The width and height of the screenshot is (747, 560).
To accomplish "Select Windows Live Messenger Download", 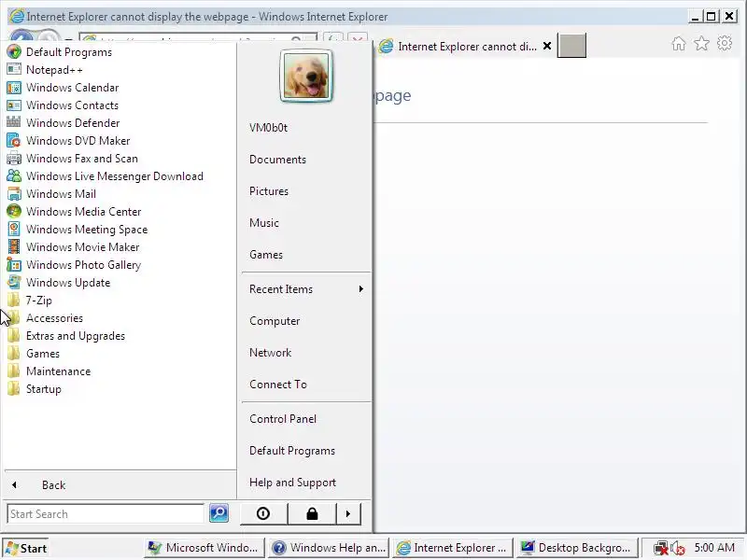I will [x=106, y=176].
